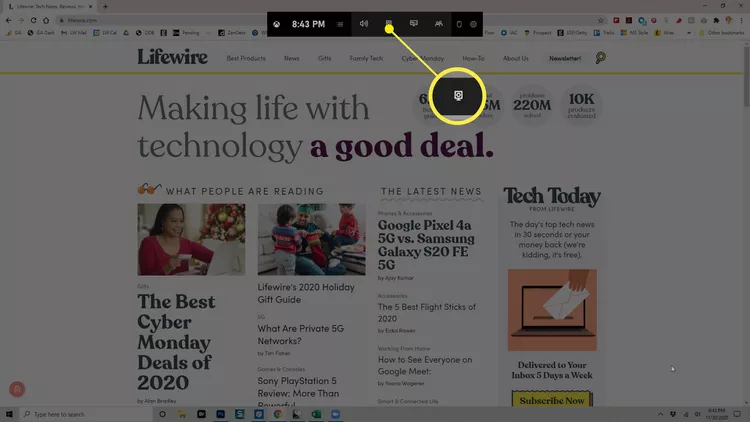
Task: Go to the browser Home page
Action: click(x=46, y=20)
